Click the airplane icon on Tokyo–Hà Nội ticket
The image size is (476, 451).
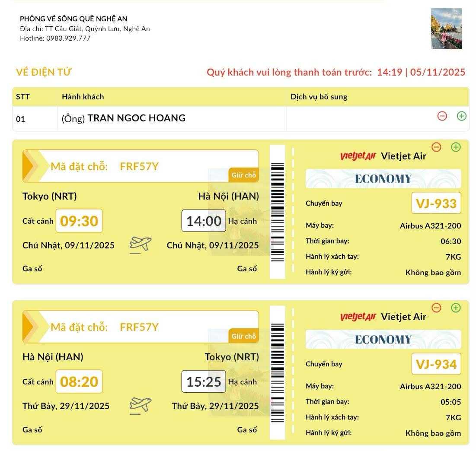pyautogui.click(x=141, y=245)
